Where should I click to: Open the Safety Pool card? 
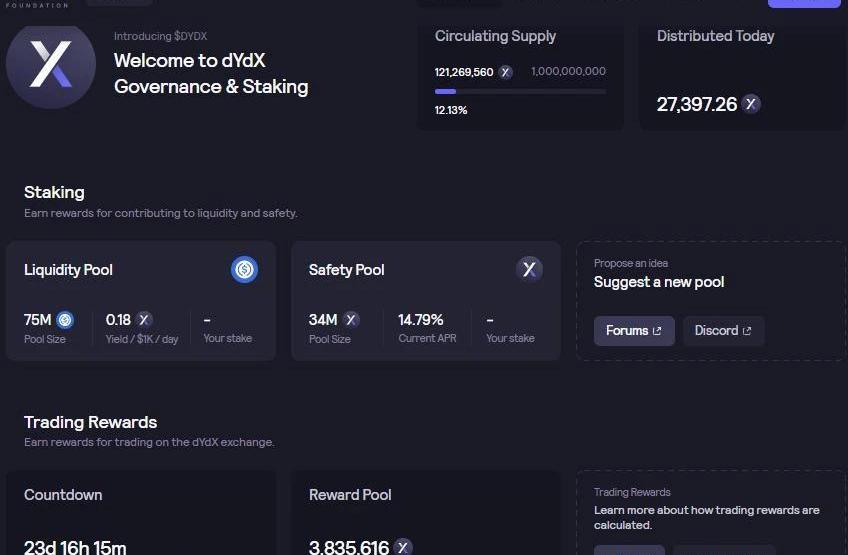tap(425, 300)
